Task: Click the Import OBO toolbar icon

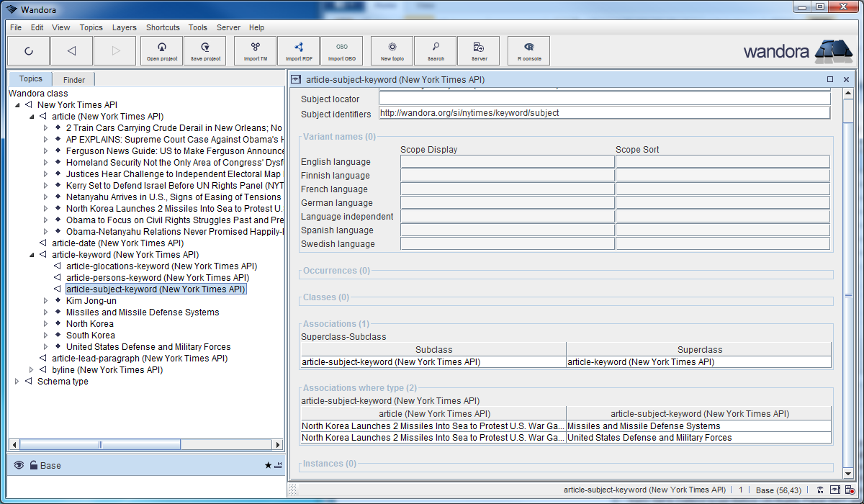Action: [x=341, y=50]
